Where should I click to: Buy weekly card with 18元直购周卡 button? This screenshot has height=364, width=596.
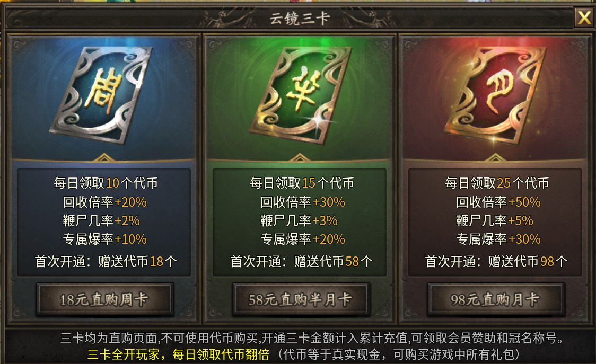click(104, 299)
